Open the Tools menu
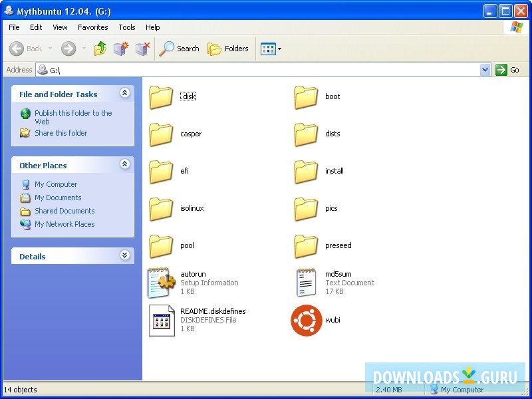This screenshot has width=532, height=399. [x=126, y=27]
